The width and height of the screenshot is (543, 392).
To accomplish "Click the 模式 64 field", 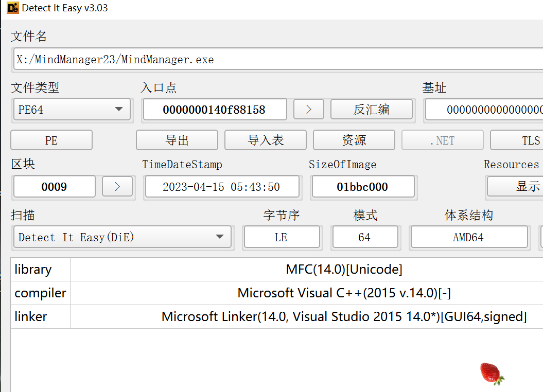I will tap(365, 237).
